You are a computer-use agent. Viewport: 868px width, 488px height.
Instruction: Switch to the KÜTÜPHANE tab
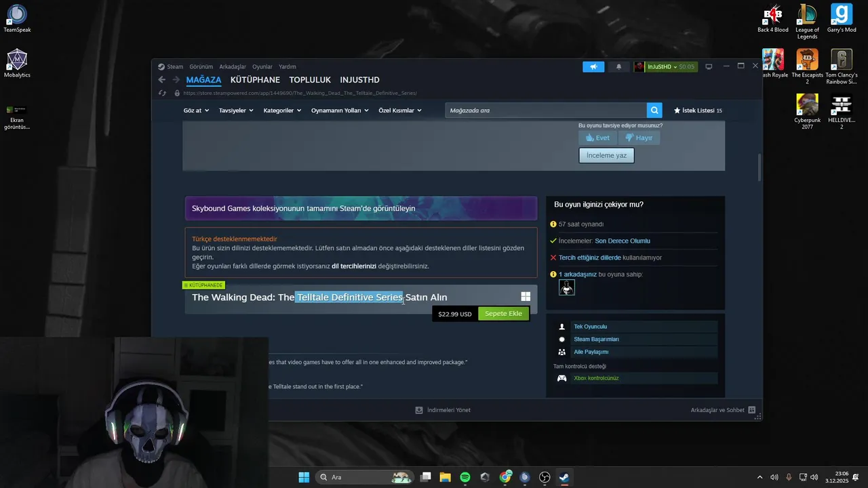pos(255,80)
